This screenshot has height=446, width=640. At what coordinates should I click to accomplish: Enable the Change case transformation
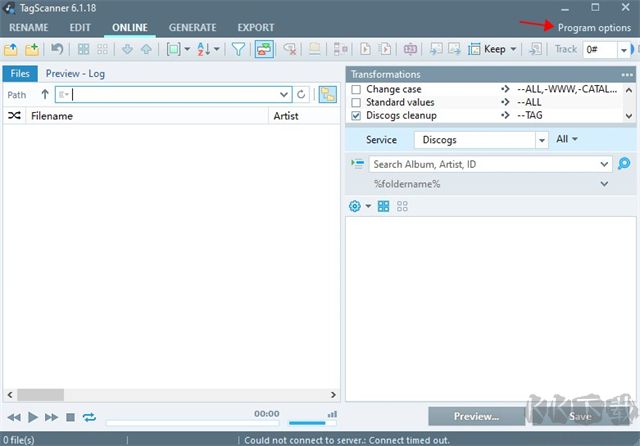tap(356, 90)
